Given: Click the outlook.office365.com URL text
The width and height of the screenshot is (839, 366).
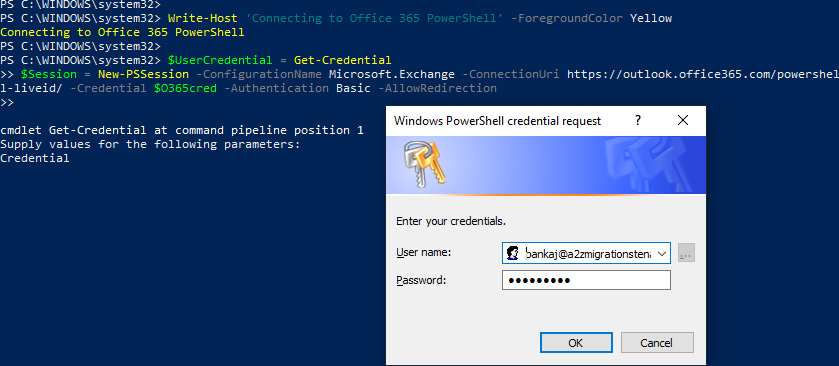Looking at the screenshot, I should 703,74.
